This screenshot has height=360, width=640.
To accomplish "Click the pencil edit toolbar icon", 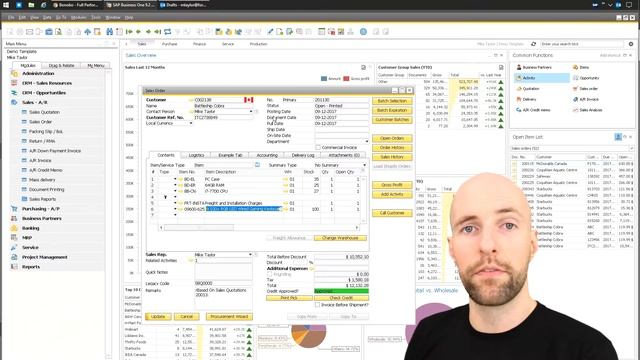I will click(x=270, y=31).
